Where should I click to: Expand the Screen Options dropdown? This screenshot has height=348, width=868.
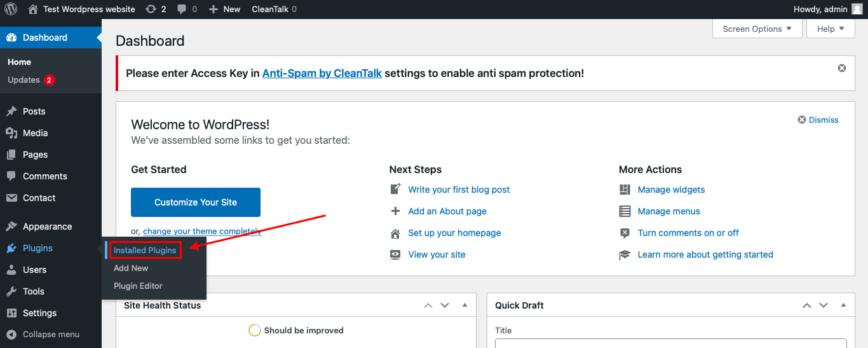(757, 29)
